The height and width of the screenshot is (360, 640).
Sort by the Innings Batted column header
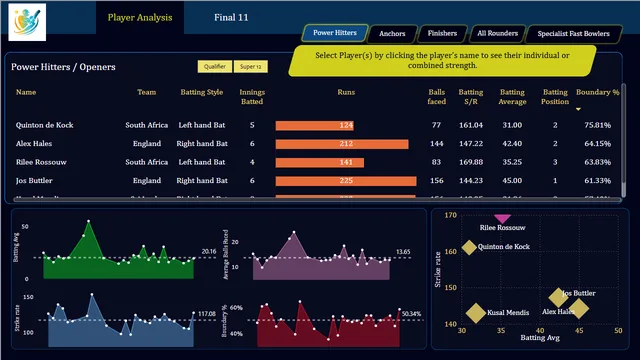pos(252,97)
